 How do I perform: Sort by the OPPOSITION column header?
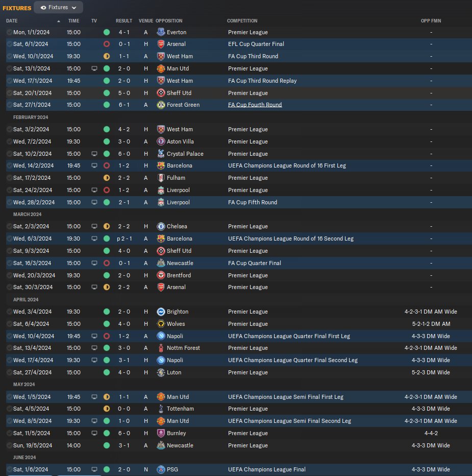169,20
